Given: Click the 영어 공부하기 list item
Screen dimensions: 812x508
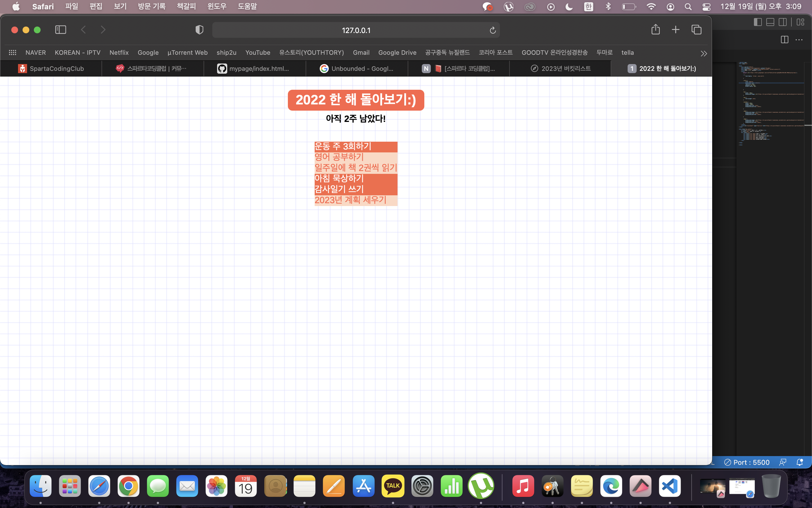Looking at the screenshot, I should [356, 157].
